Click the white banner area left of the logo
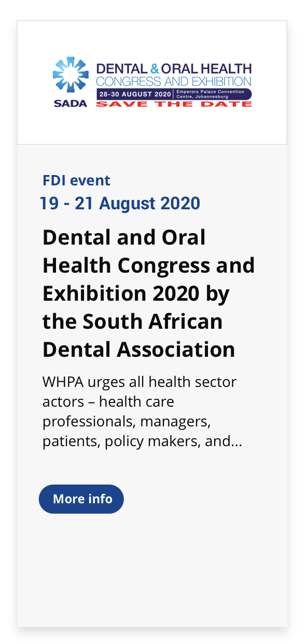The height and width of the screenshot is (644, 307). pyautogui.click(x=35, y=82)
